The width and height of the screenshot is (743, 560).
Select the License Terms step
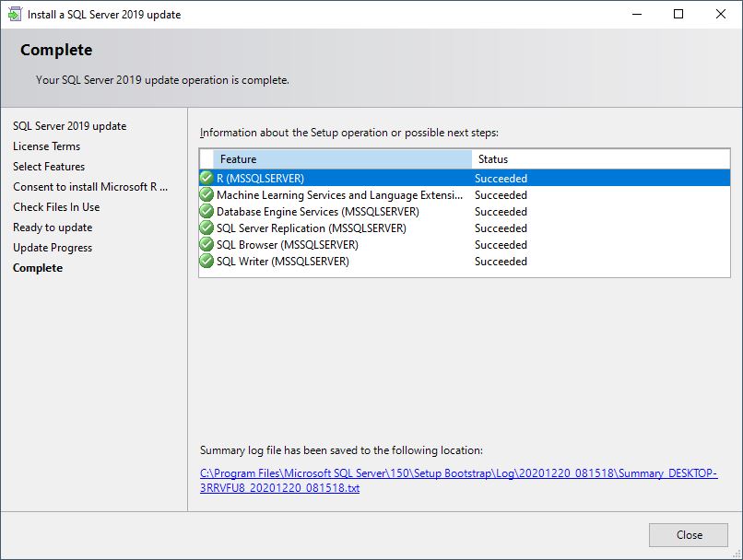(46, 146)
